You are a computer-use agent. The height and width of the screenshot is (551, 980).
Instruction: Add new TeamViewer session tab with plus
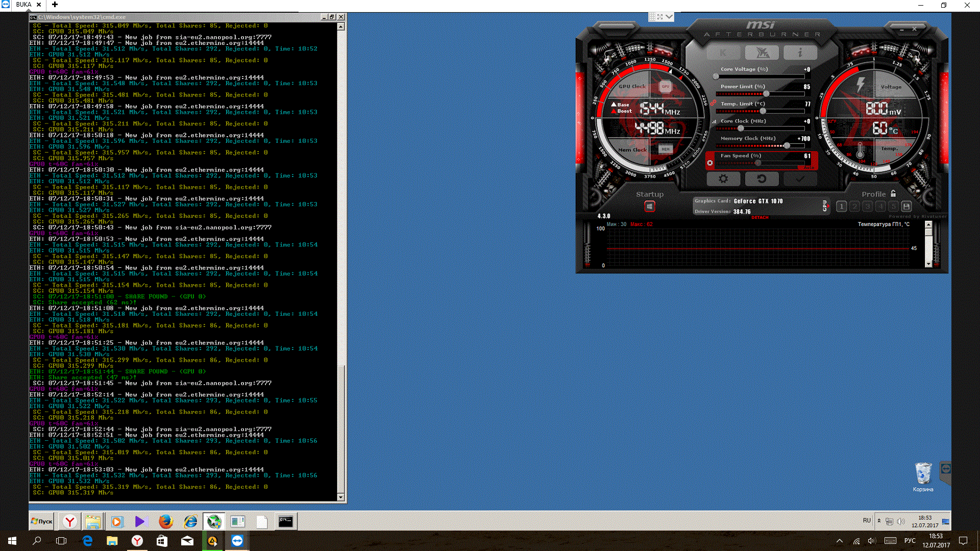pos(55,5)
